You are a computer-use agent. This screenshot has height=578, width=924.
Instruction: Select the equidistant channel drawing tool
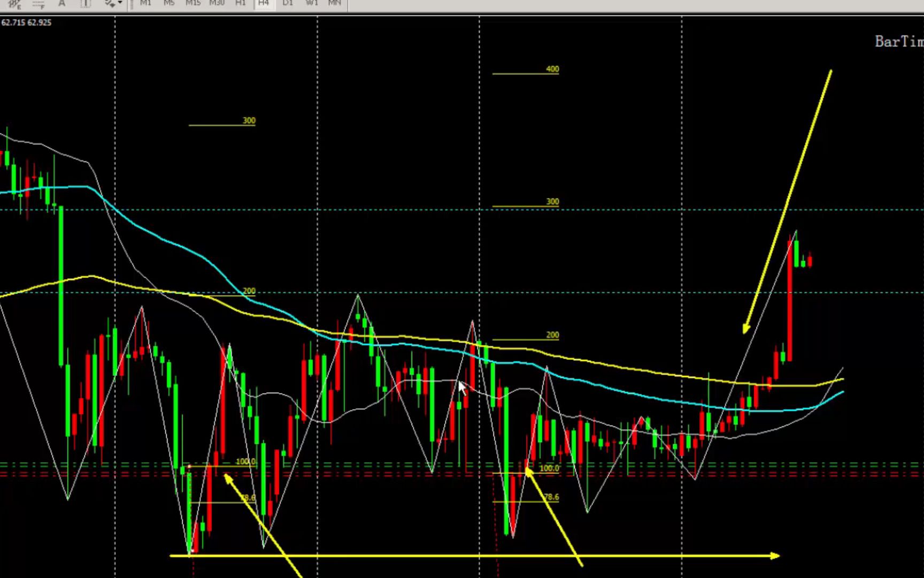pos(15,4)
